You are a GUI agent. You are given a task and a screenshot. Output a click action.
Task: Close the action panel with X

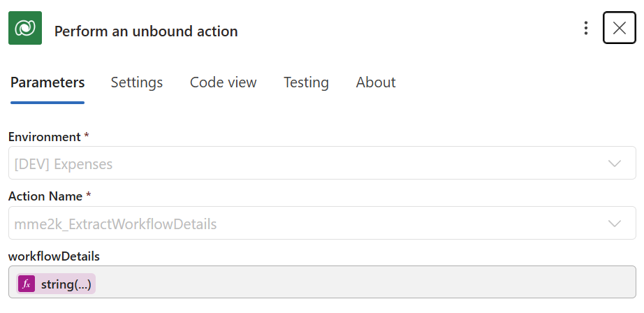click(619, 28)
